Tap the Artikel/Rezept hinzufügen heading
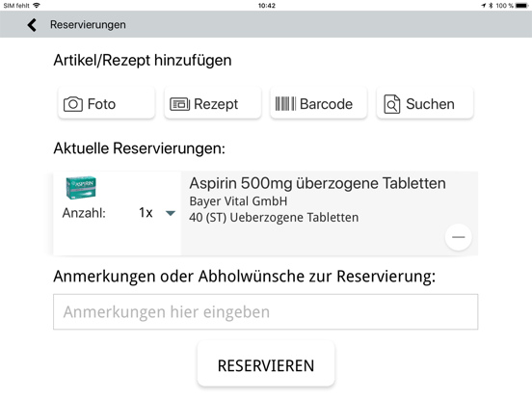This screenshot has height=399, width=532. coord(143,61)
